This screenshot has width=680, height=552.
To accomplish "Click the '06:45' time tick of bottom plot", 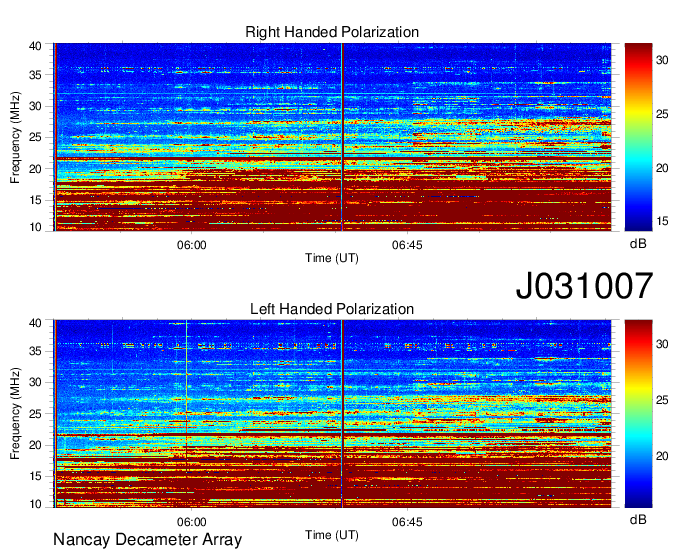I will point(407,522).
